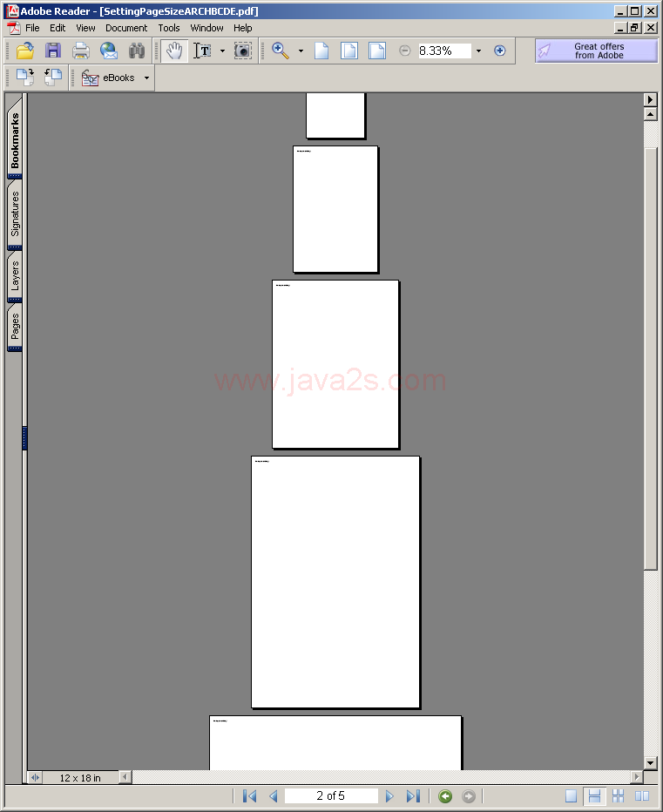Click the '12 x 18 in' page size readout
This screenshot has width=663, height=812.
click(80, 778)
